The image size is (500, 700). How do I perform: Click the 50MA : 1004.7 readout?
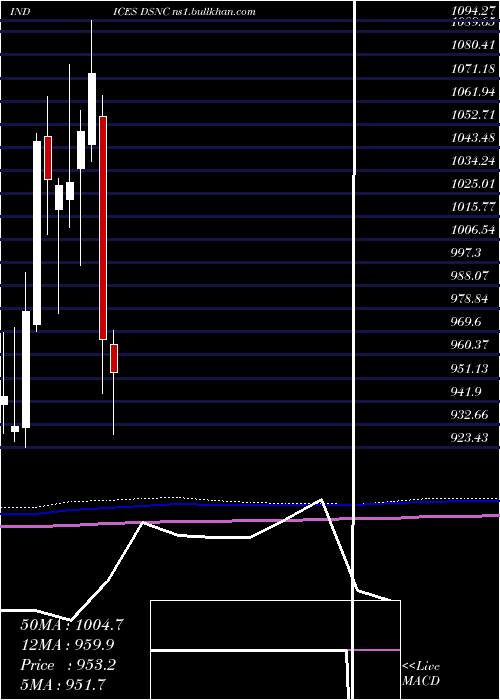click(71, 625)
